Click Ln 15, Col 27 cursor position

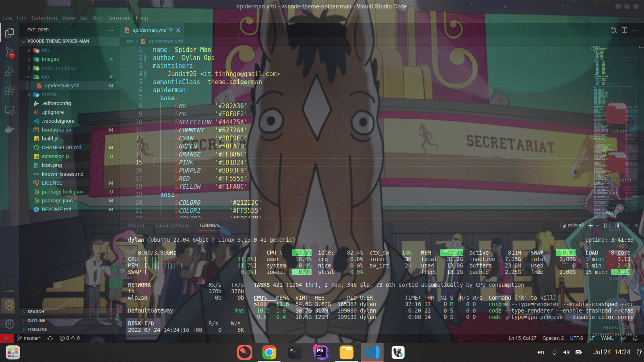(x=522, y=338)
